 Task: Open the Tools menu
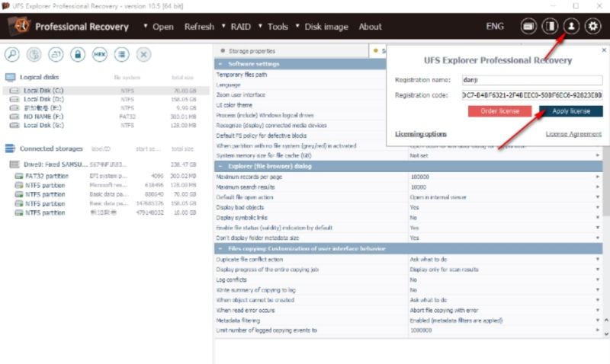278,27
